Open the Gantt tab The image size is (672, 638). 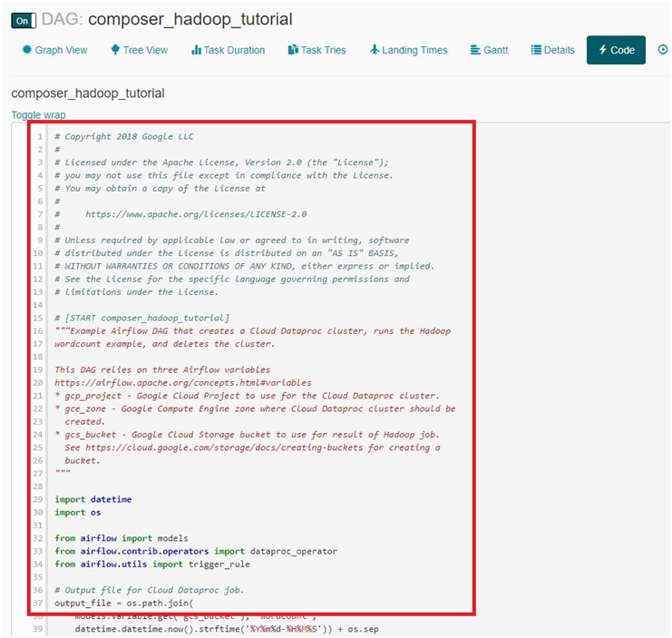click(x=489, y=50)
